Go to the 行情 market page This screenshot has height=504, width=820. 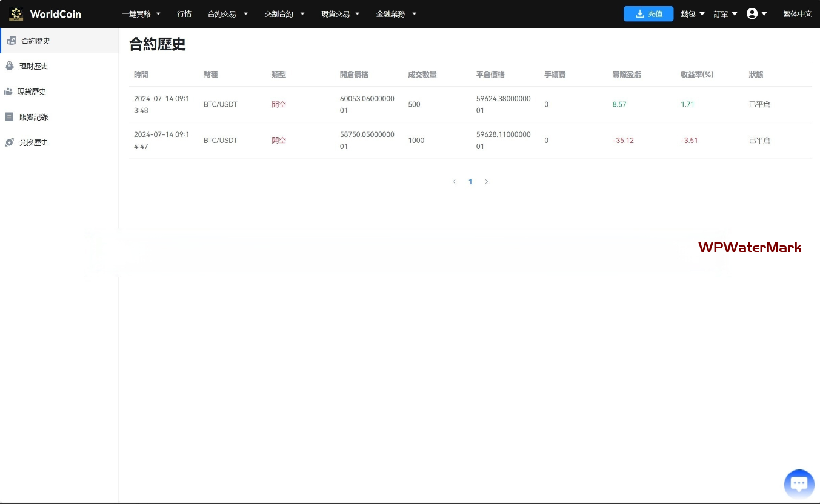[x=184, y=13]
